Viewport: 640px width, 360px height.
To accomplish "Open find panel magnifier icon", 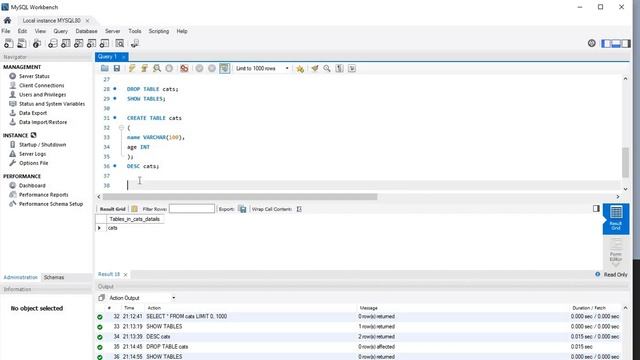I will (327, 69).
